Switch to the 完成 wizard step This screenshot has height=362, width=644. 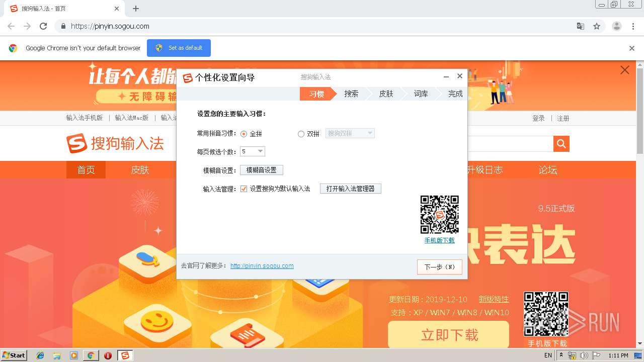455,94
